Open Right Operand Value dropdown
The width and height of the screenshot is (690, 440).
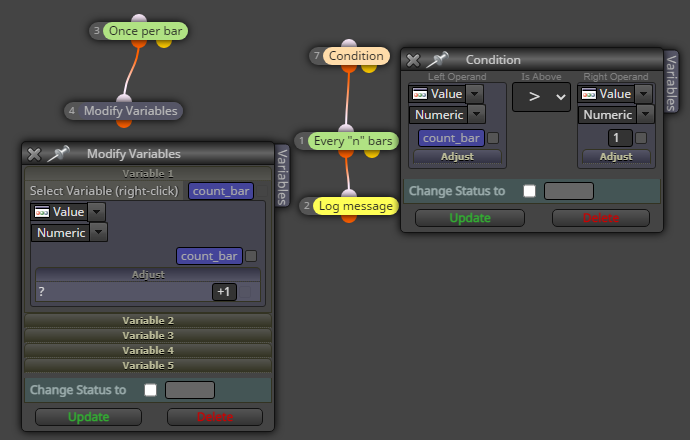tap(643, 94)
